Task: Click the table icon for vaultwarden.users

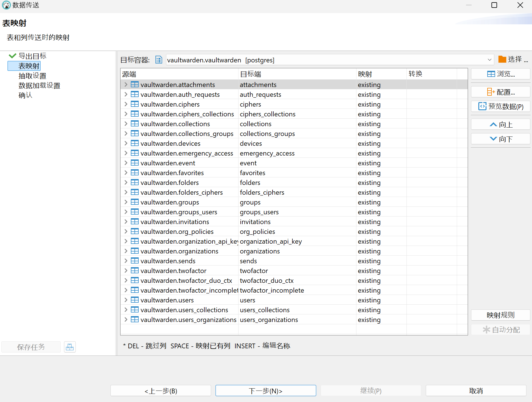Action: 135,300
